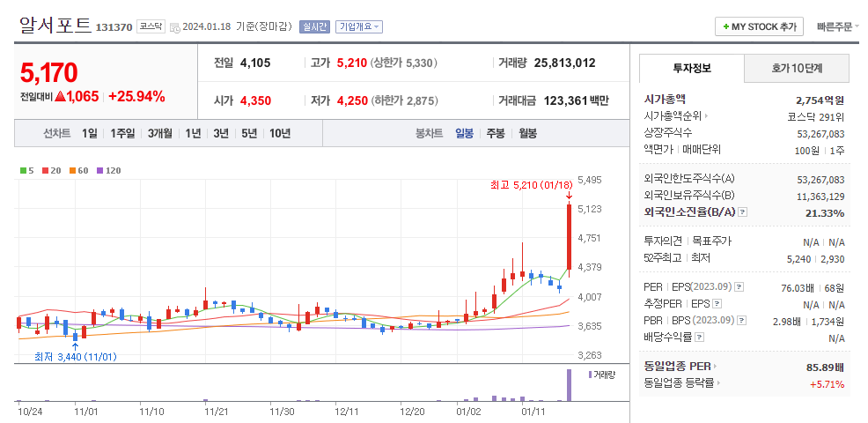The height and width of the screenshot is (423, 868).
Task: Click help icon beside PBR BPS(2023.09)
Action: (742, 321)
